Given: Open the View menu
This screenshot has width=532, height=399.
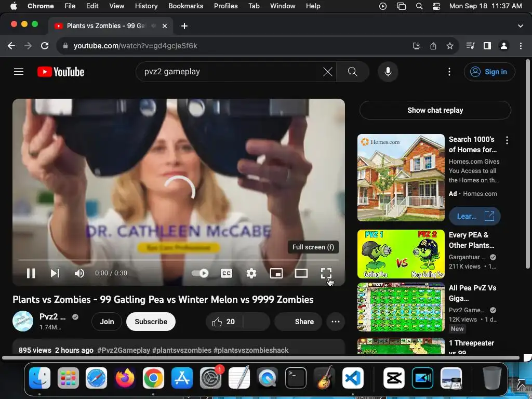Looking at the screenshot, I should 116,6.
